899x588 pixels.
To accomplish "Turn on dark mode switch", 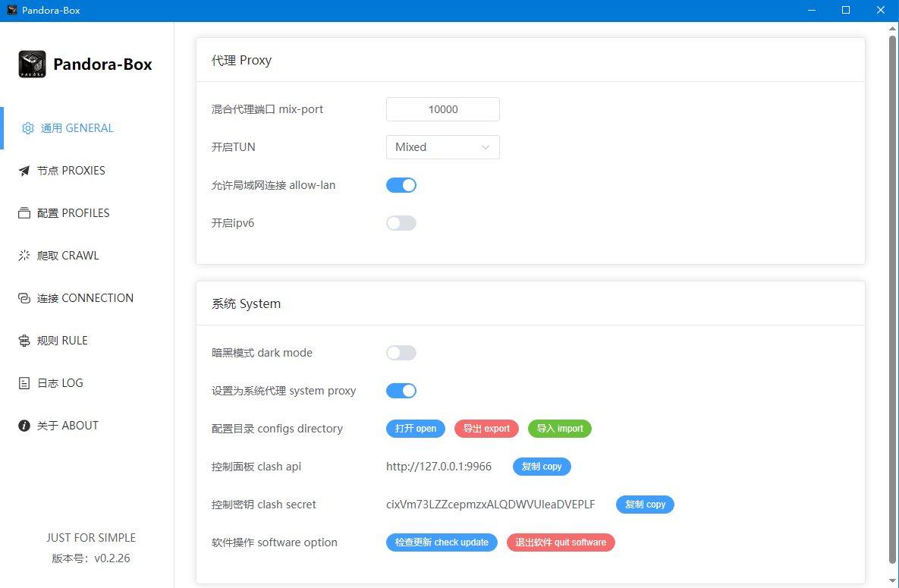I will point(401,353).
